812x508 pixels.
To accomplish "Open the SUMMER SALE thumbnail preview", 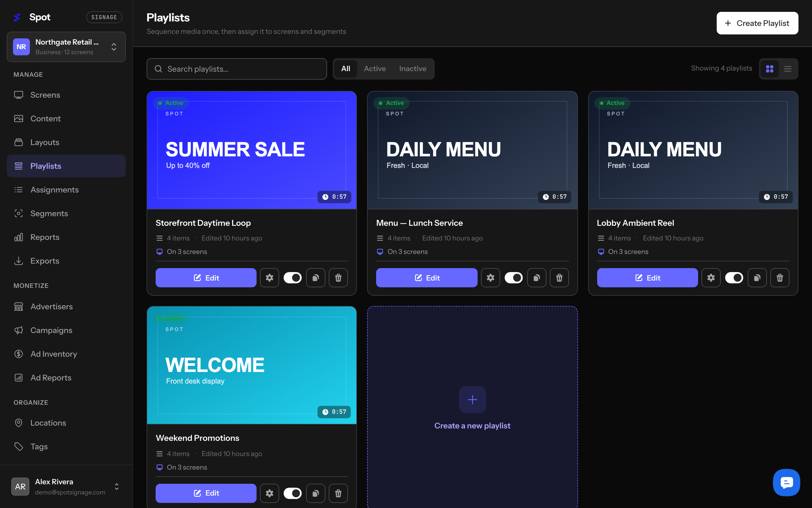I will (x=252, y=150).
